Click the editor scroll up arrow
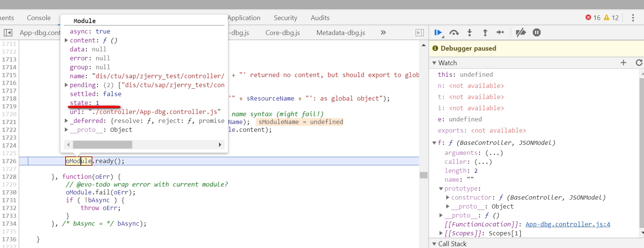Image resolution: width=644 pixels, height=248 pixels. [x=423, y=45]
